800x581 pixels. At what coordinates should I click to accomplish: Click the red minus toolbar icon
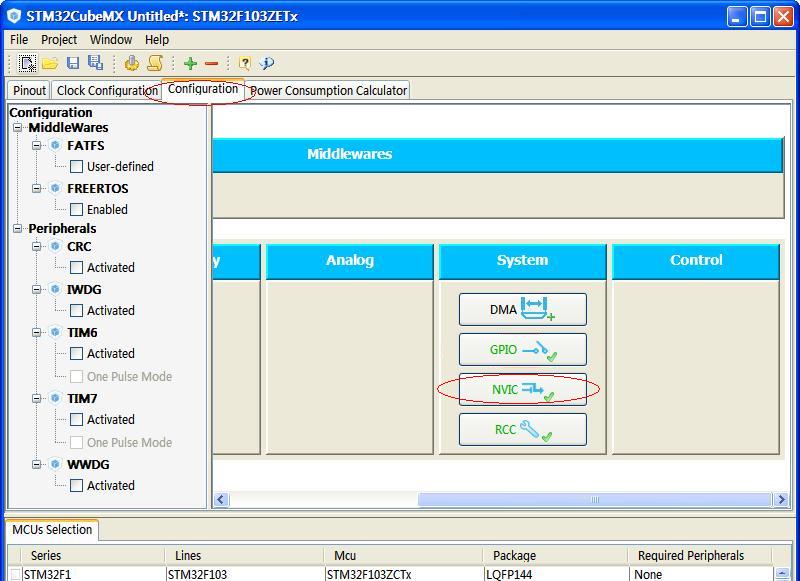coord(211,64)
